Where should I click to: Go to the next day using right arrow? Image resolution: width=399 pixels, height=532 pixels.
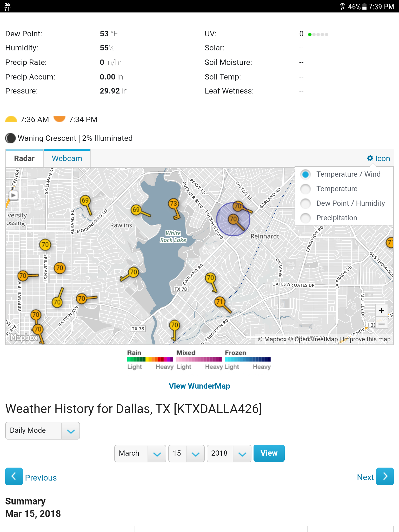(x=385, y=476)
